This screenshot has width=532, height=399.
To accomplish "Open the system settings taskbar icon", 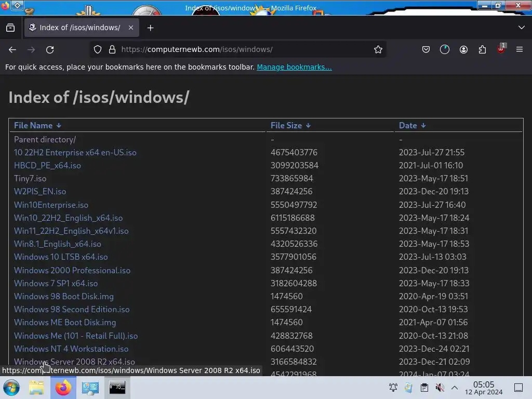I will coord(90,388).
